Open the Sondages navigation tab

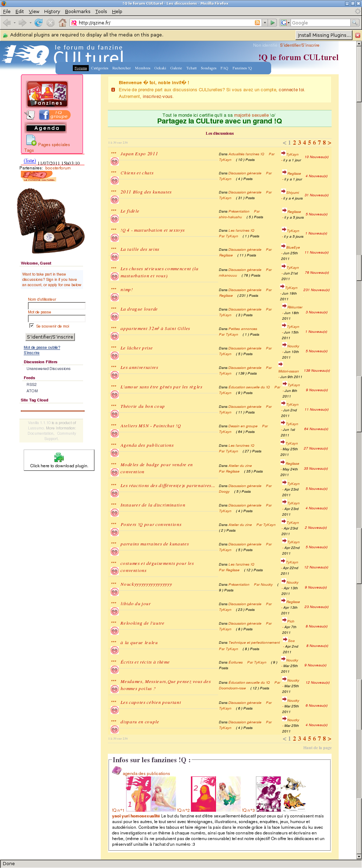209,68
